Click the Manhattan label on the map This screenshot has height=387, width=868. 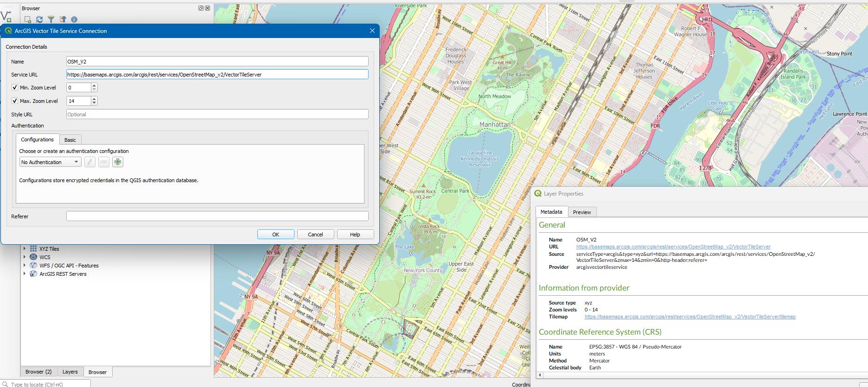click(x=495, y=125)
